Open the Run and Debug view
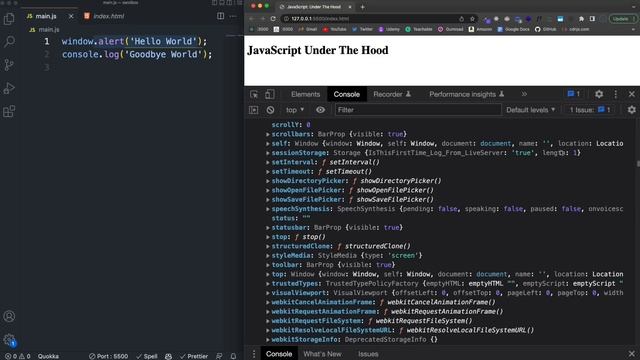 [9, 88]
